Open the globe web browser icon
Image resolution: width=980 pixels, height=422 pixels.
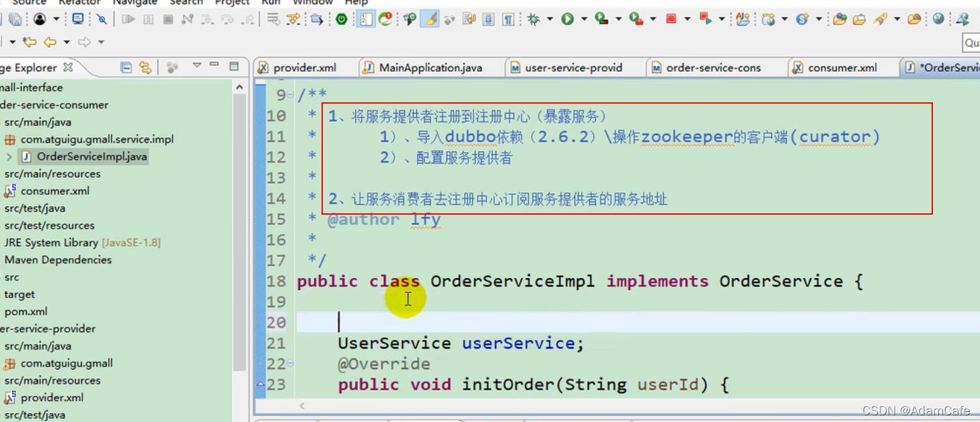[939, 19]
